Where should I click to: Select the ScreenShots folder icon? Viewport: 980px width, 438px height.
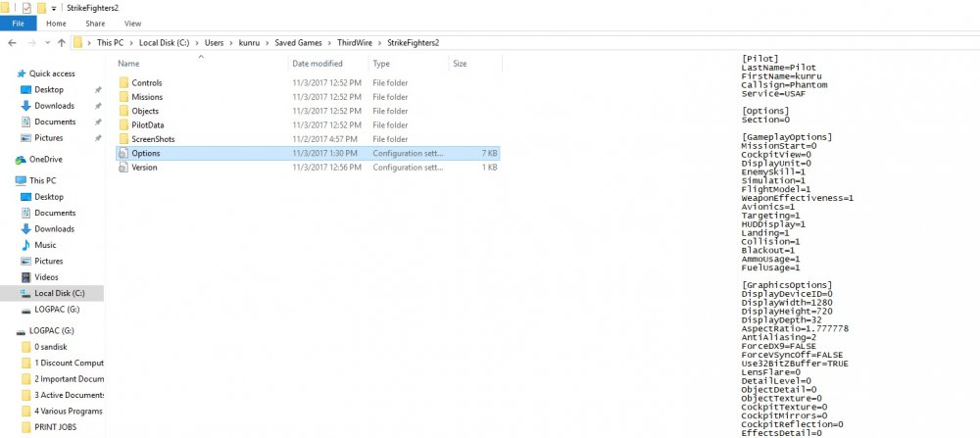tap(123, 139)
